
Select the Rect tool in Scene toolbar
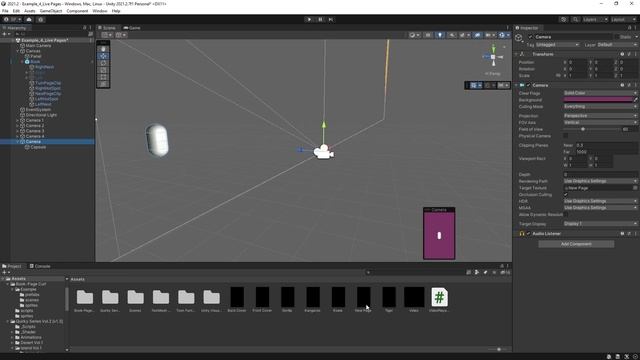coord(103,77)
